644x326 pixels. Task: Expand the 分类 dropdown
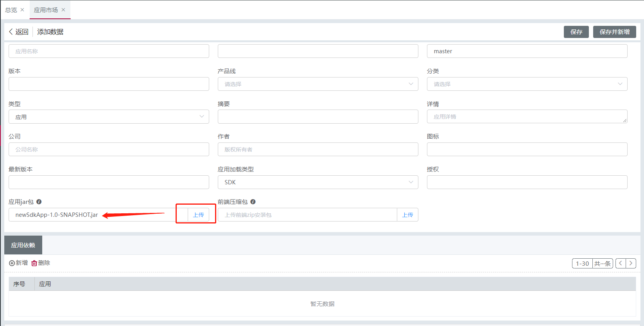click(x=527, y=84)
